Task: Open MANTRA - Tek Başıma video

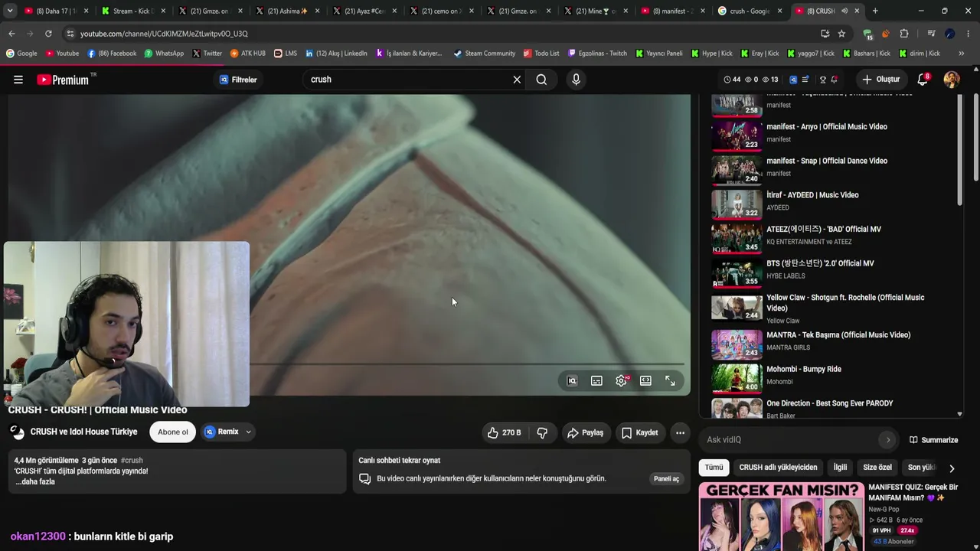Action: [x=838, y=335]
